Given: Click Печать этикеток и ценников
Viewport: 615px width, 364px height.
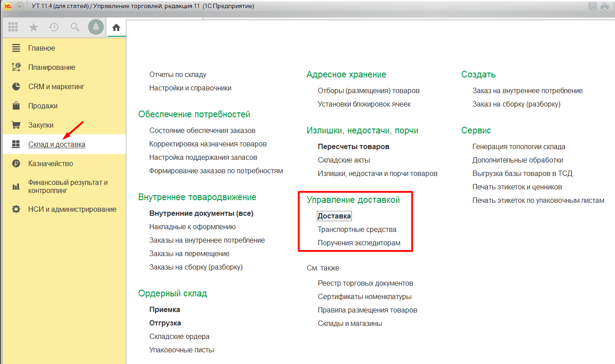Looking at the screenshot, I should point(517,187).
